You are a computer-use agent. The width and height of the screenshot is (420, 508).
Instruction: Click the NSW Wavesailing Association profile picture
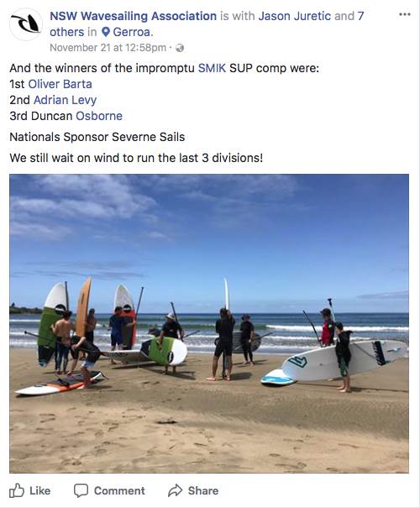25,24
